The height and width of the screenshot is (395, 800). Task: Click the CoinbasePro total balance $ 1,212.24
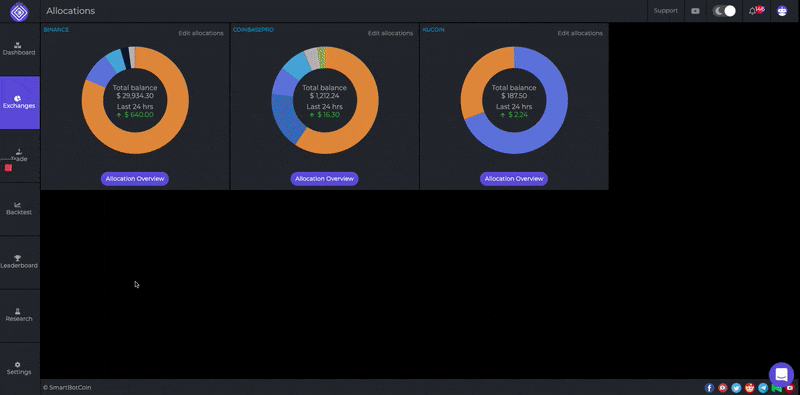point(324,95)
